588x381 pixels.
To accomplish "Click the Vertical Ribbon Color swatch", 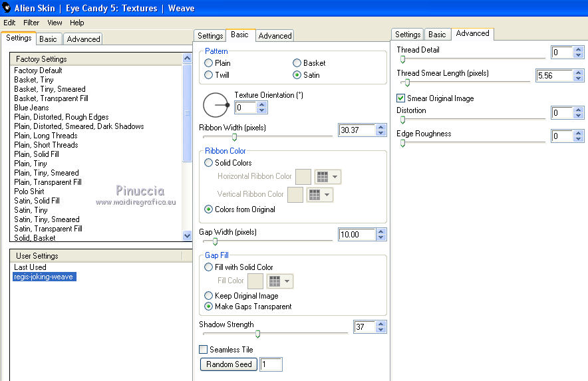I will point(295,195).
